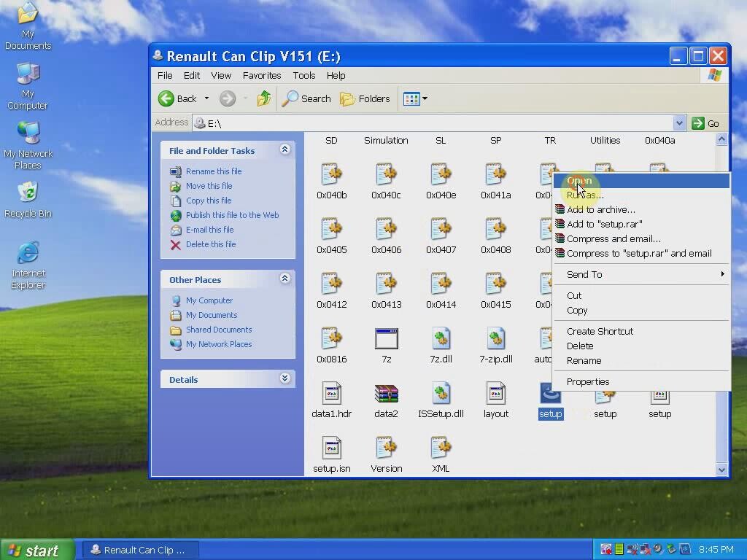Open the Tools menu
Screen dimensions: 747x560
pyautogui.click(x=303, y=75)
